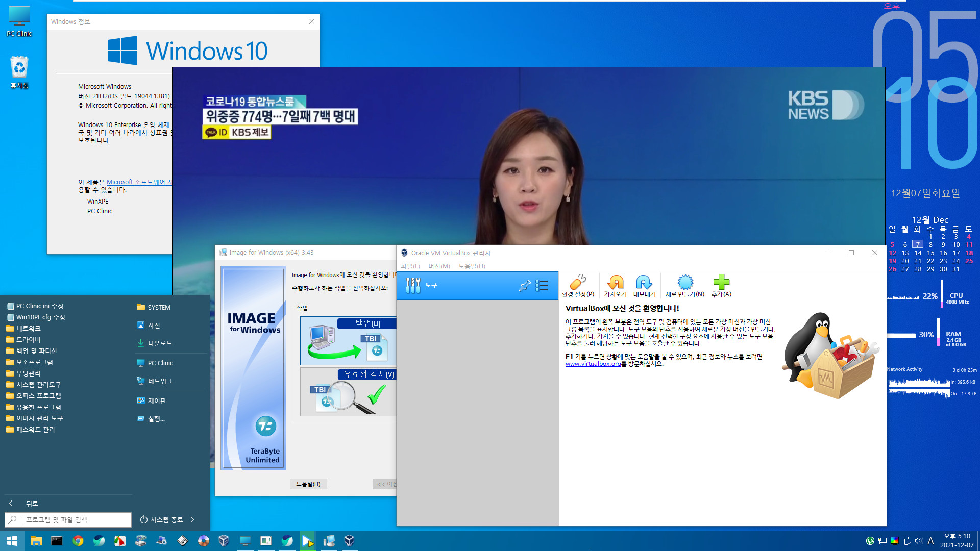Click the VirtualBox Import (가져오기) icon
The width and height of the screenshot is (980, 551).
[x=616, y=286]
